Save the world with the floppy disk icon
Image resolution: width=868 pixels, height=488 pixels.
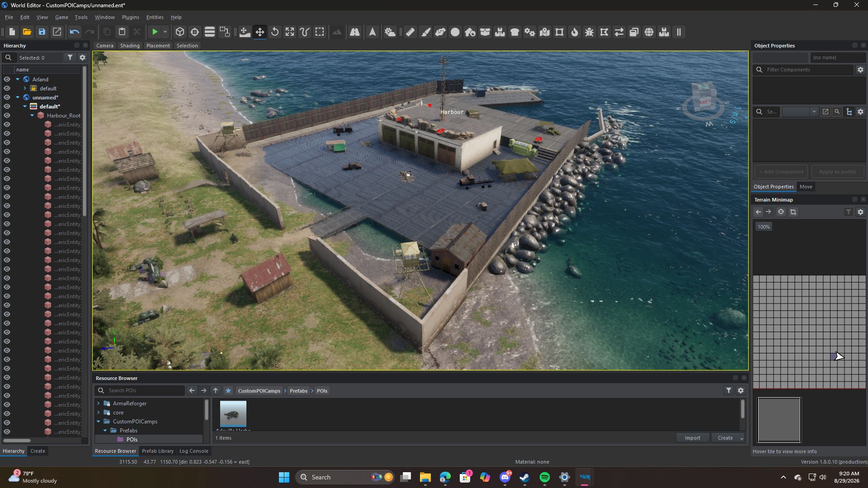coord(42,32)
